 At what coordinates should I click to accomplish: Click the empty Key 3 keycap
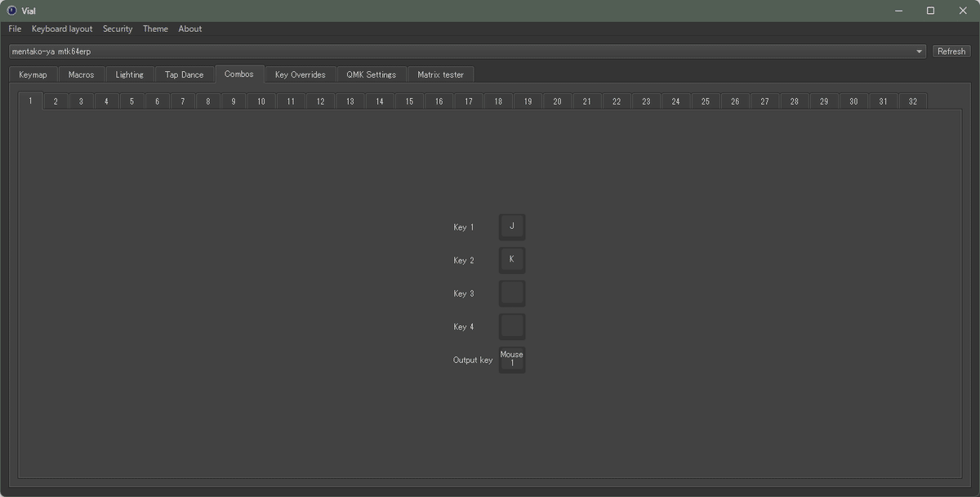pyautogui.click(x=512, y=293)
